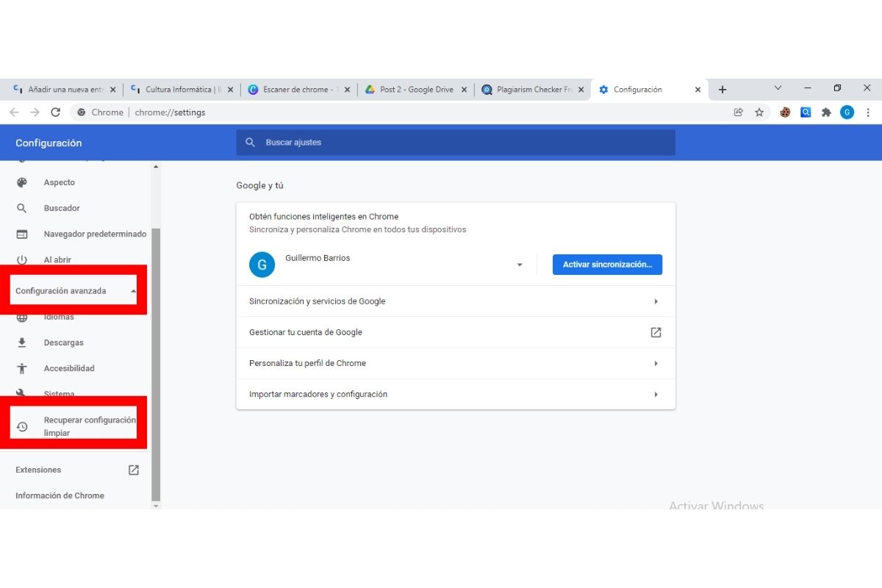Open Chrome three-dot menu
This screenshot has height=588, width=882.
click(869, 112)
